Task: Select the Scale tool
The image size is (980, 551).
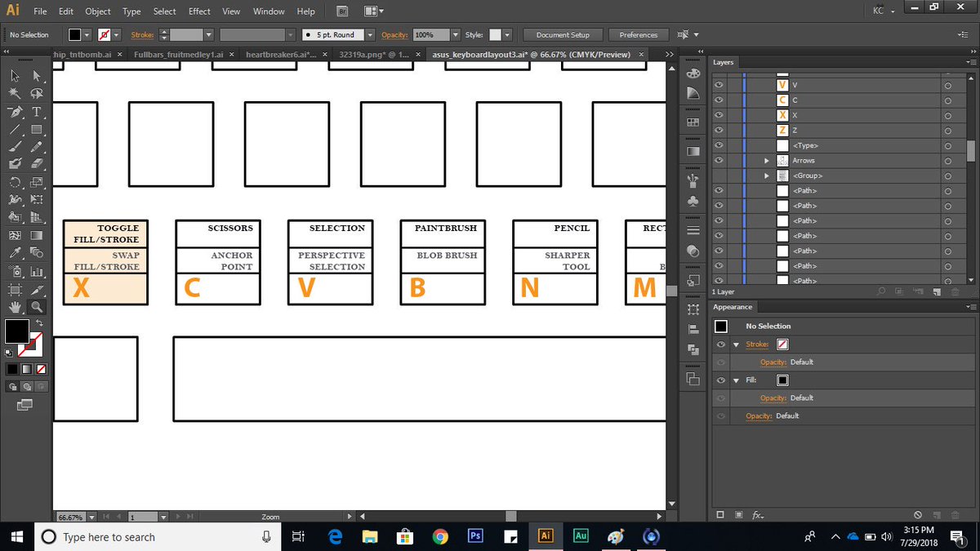Action: click(x=37, y=183)
